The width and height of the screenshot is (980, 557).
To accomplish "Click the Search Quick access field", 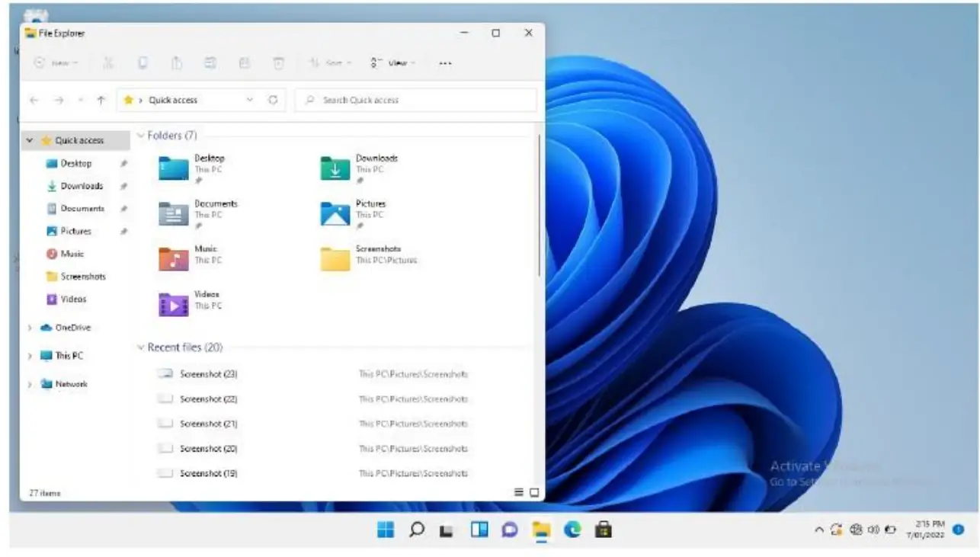I will (x=416, y=100).
